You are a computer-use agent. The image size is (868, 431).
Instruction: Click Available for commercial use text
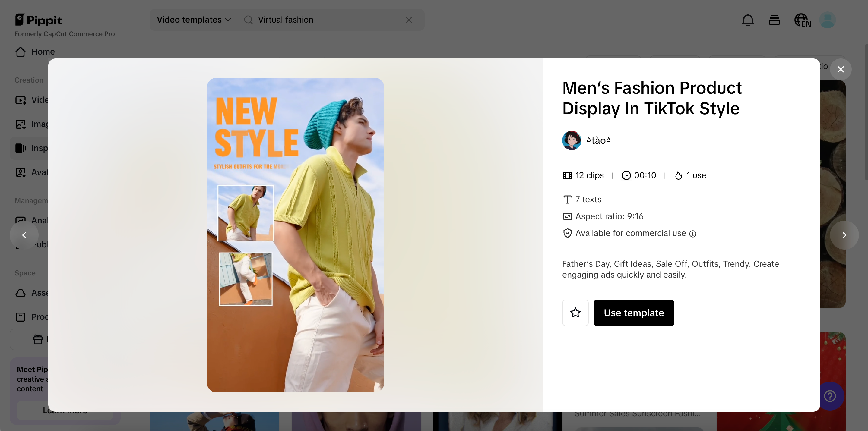coord(630,233)
